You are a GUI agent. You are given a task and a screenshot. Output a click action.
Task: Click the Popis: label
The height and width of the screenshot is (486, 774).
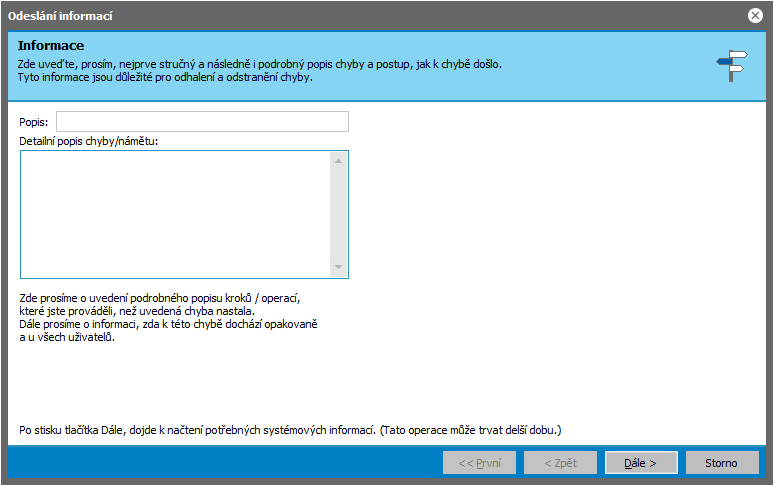(x=34, y=122)
